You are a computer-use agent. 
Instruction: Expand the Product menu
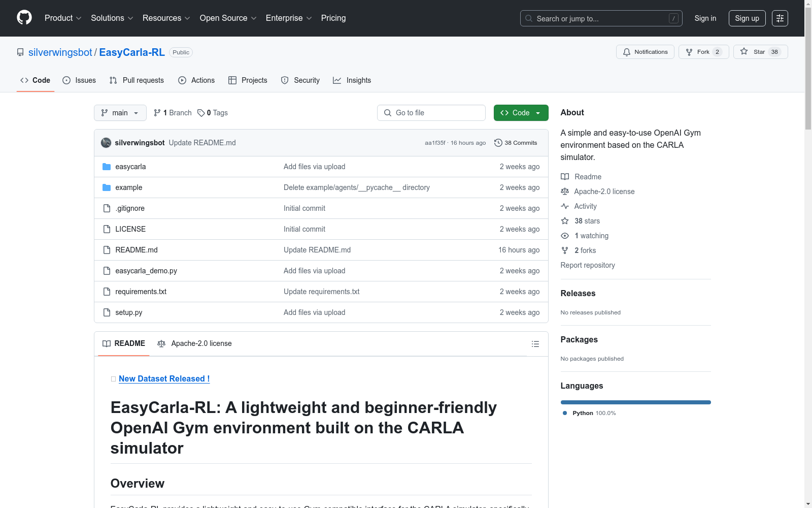pos(63,18)
